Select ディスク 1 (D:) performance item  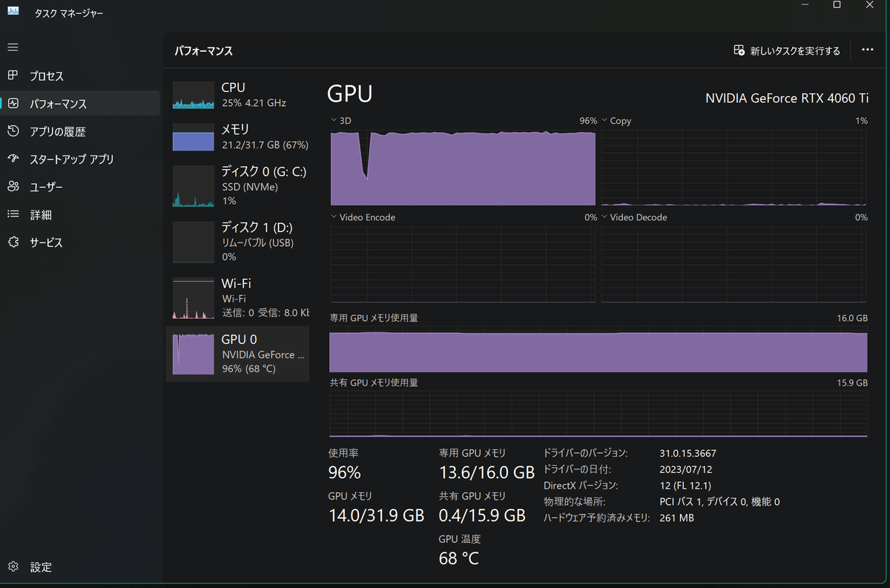click(237, 241)
